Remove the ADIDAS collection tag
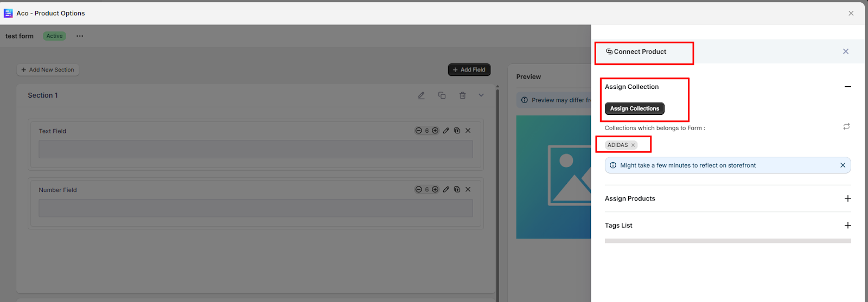 pyautogui.click(x=633, y=145)
